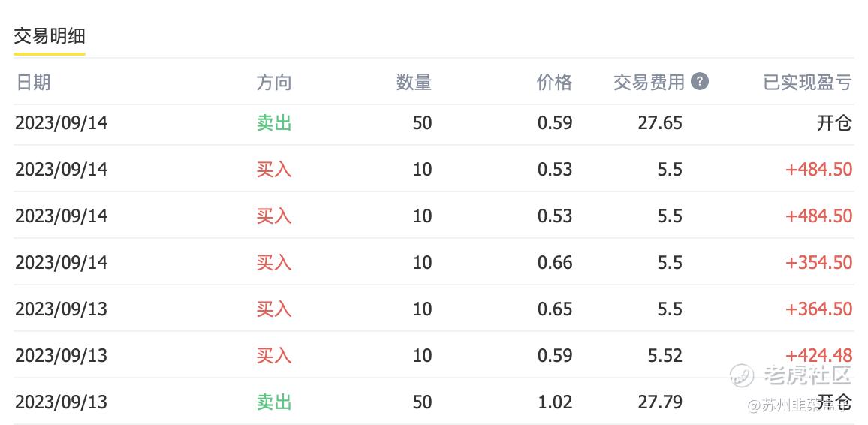Click the 方向 column header
Screen dimensions: 868x425
tap(274, 83)
